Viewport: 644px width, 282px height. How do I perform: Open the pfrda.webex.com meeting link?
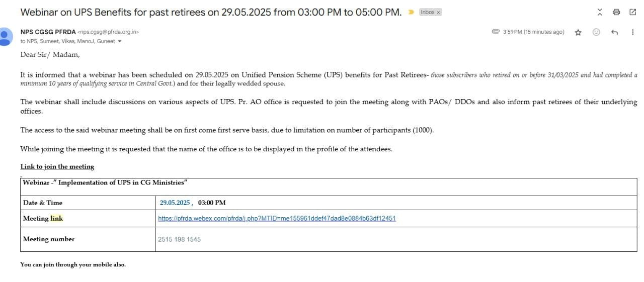277,218
